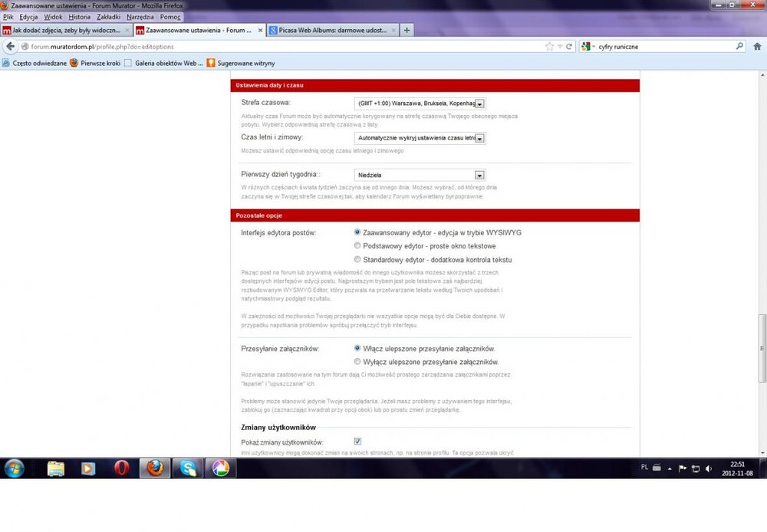Select Standardowy edytor radio option

[x=357, y=260]
